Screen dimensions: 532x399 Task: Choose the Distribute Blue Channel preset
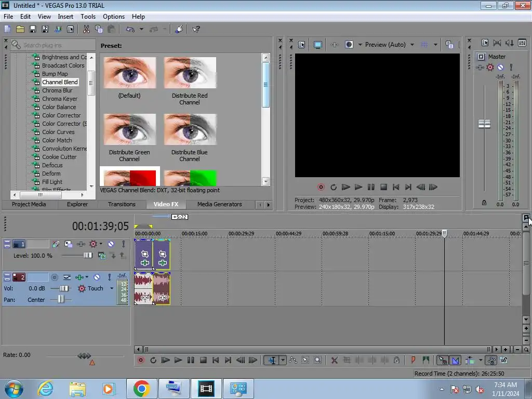click(190, 138)
